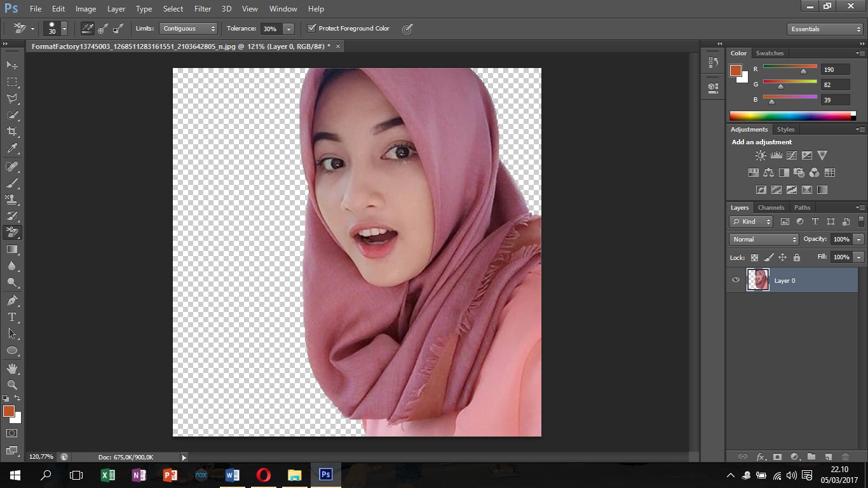
Task: Hide Layer 0 by clicking its eye icon
Action: [735, 280]
